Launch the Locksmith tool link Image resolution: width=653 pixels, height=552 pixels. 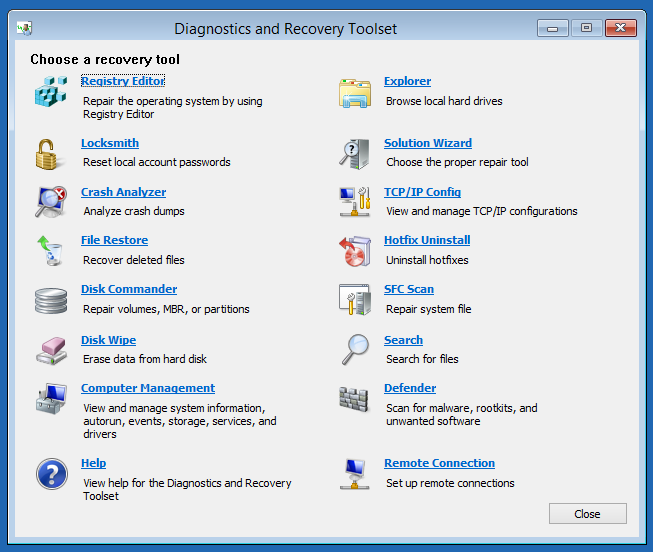(110, 143)
